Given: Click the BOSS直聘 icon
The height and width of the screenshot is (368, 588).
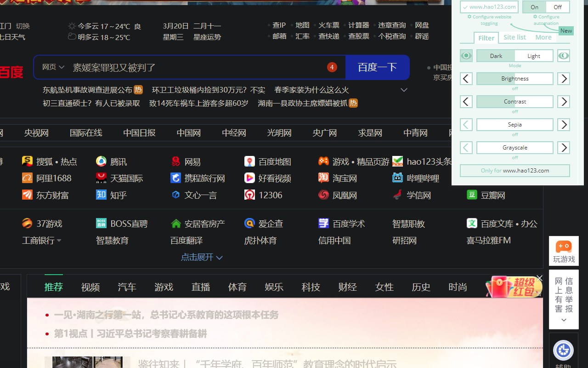Looking at the screenshot, I should 101,223.
